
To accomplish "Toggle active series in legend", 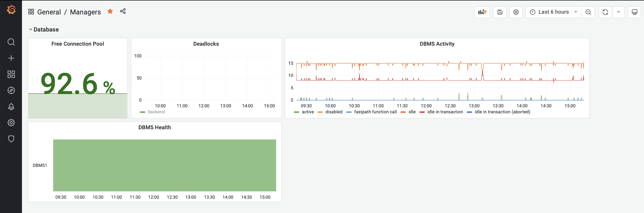I will pos(308,112).
